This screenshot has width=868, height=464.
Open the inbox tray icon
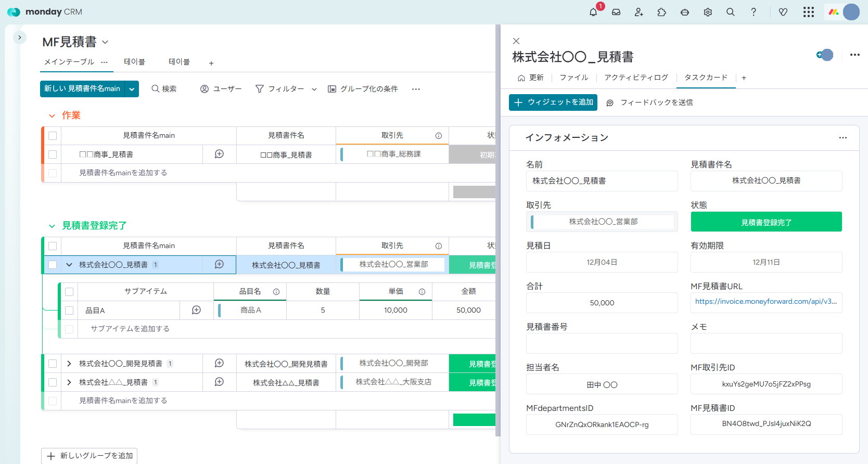point(616,12)
